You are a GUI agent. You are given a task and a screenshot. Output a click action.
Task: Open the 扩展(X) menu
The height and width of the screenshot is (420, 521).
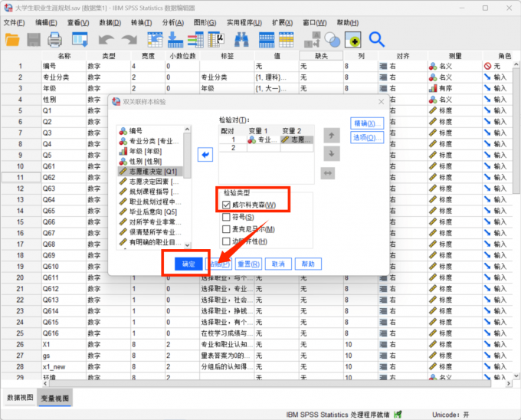282,22
